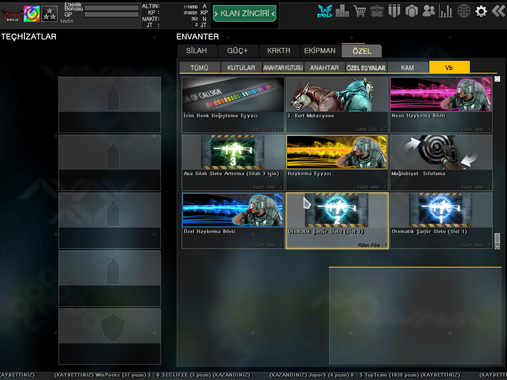Select the KUTULAR sub-tab

(241, 68)
